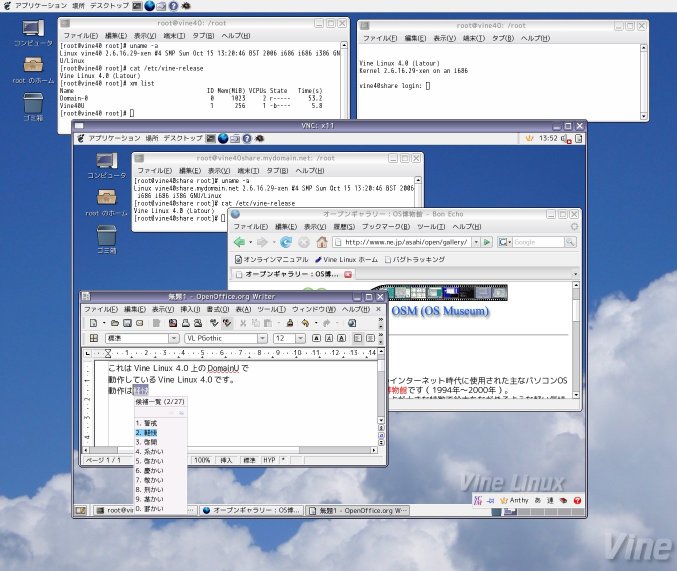Screen dimensions: 677x571
Task: Toggle HYP mode in Writer status bar
Action: (269, 460)
